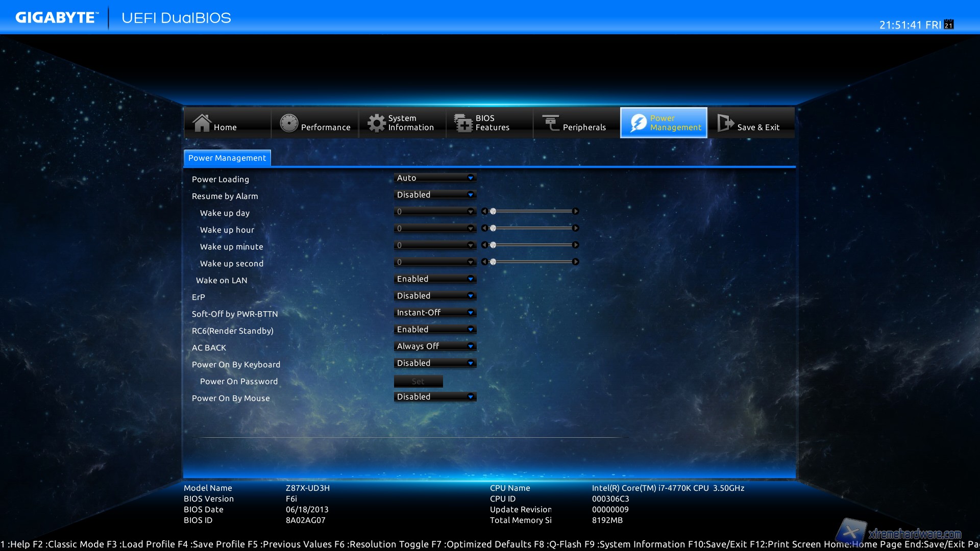The height and width of the screenshot is (551, 980).
Task: Expand the Wake on LAN dropdown
Action: coord(435,279)
